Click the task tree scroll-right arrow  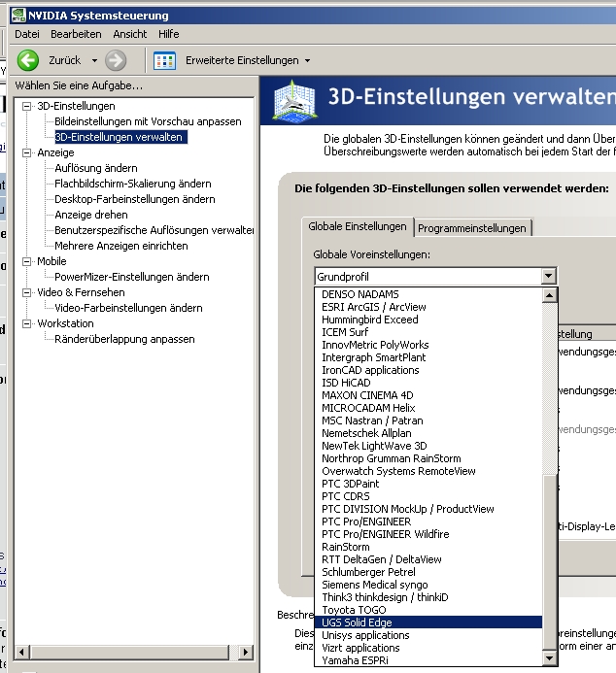tap(245, 653)
